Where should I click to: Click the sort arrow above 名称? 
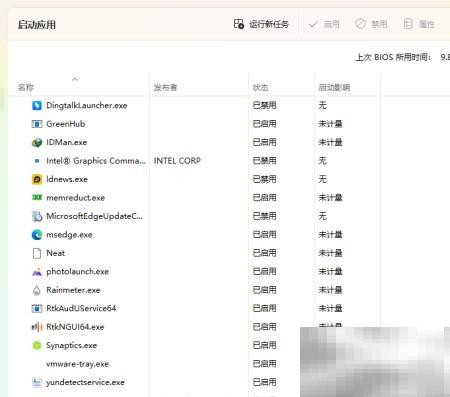coord(75,79)
